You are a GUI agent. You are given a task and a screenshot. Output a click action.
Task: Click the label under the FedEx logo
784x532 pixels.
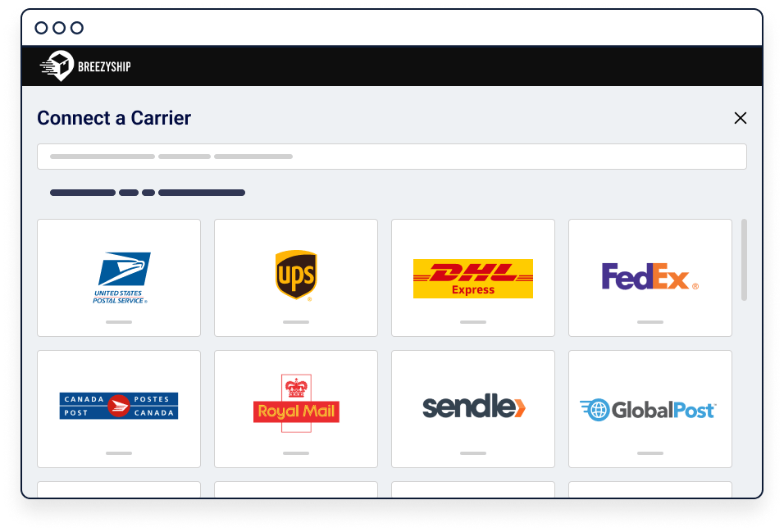click(650, 322)
